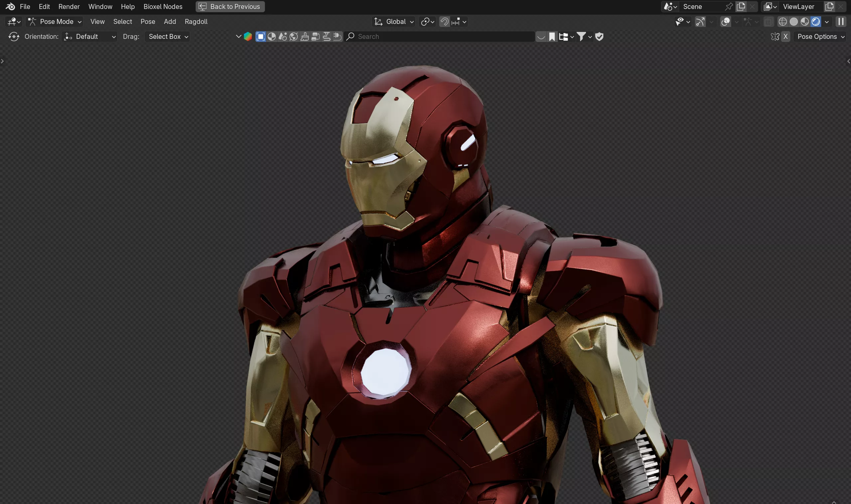Click the Back to Previous button
851x504 pixels.
pos(230,6)
